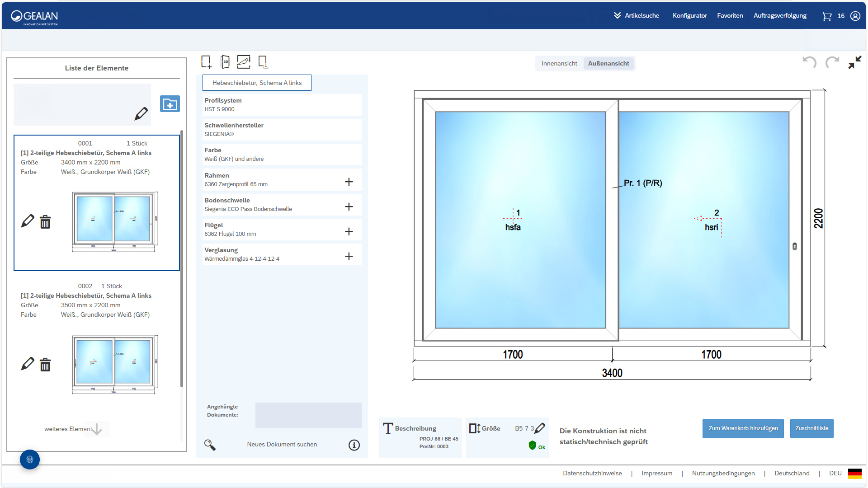
Task: Edit element 0001 with the pencil icon
Action: coord(28,221)
